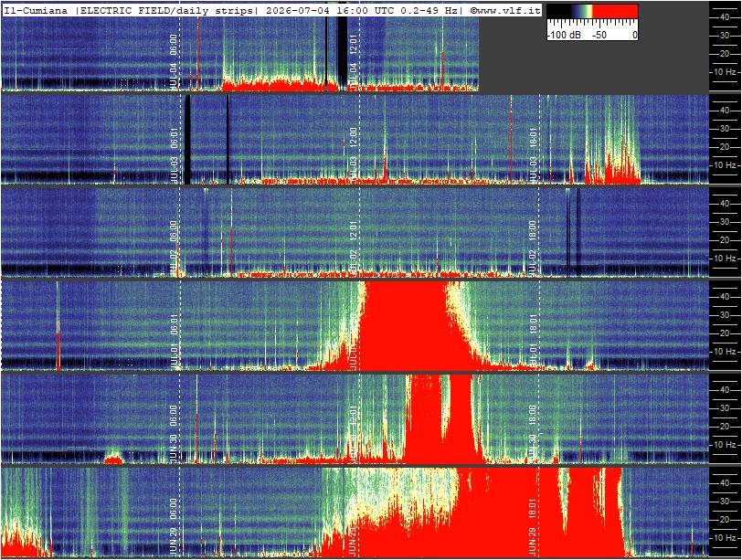Click the red zone of the dB color scale
The image size is (742, 560).
[x=615, y=11]
